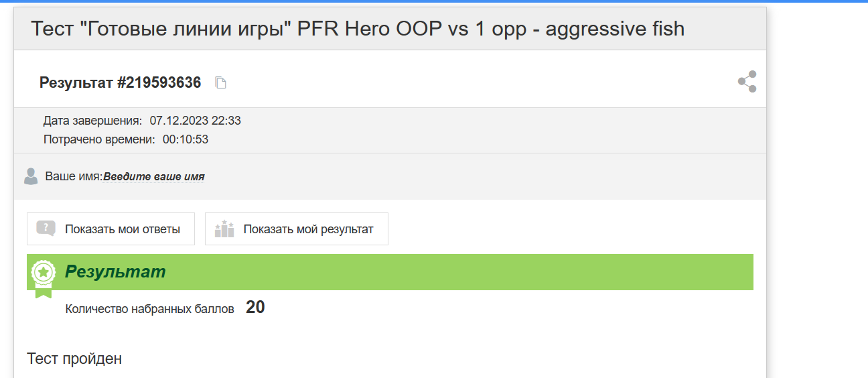Click the Потрачено времени label
The height and width of the screenshot is (378, 868).
(99, 139)
